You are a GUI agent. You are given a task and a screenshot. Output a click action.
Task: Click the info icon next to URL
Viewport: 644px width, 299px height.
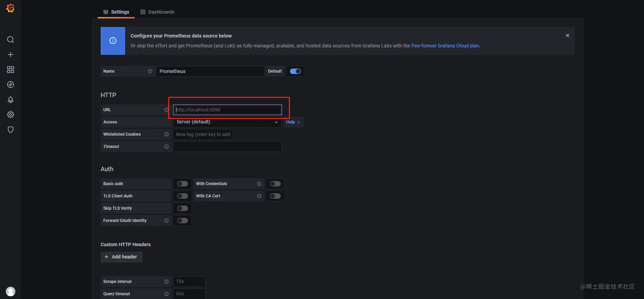tap(166, 110)
